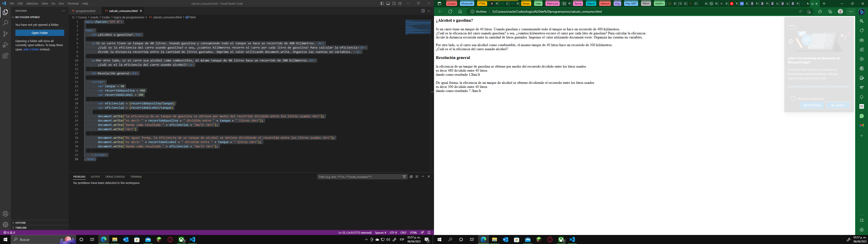Switch to the OUTPUT panel tab
This screenshot has width=868, height=244.
pos(95,177)
